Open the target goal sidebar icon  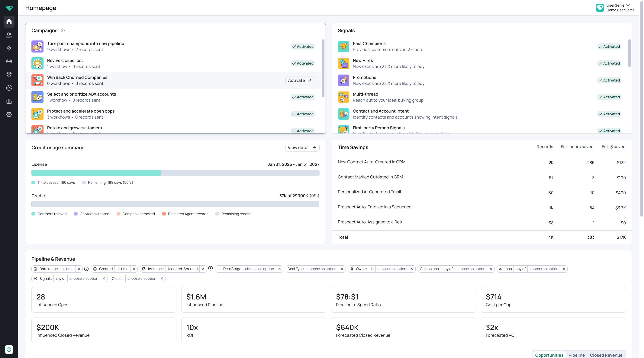pyautogui.click(x=9, y=88)
